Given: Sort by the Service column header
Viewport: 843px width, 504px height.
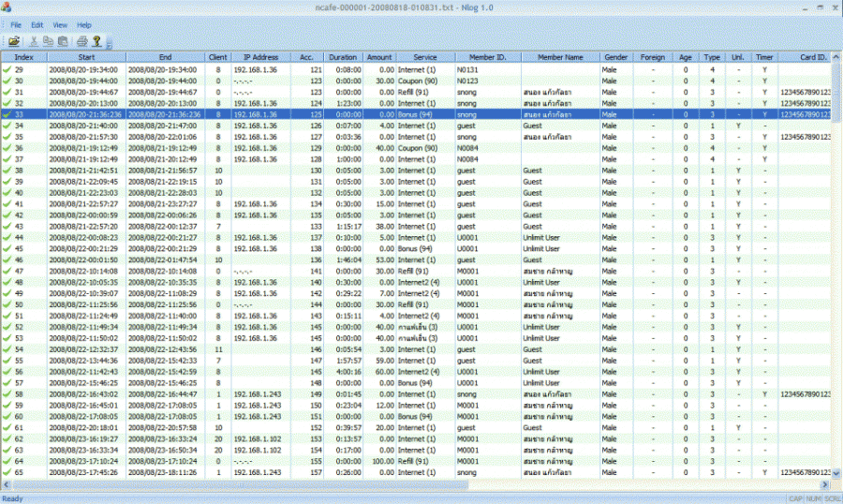Looking at the screenshot, I should click(425, 57).
